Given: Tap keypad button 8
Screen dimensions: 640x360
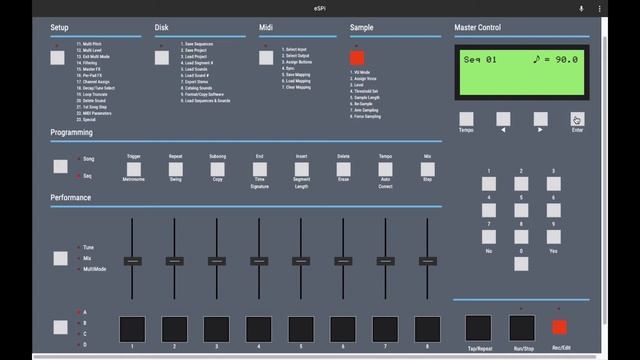Looking at the screenshot, I should [x=521, y=237].
